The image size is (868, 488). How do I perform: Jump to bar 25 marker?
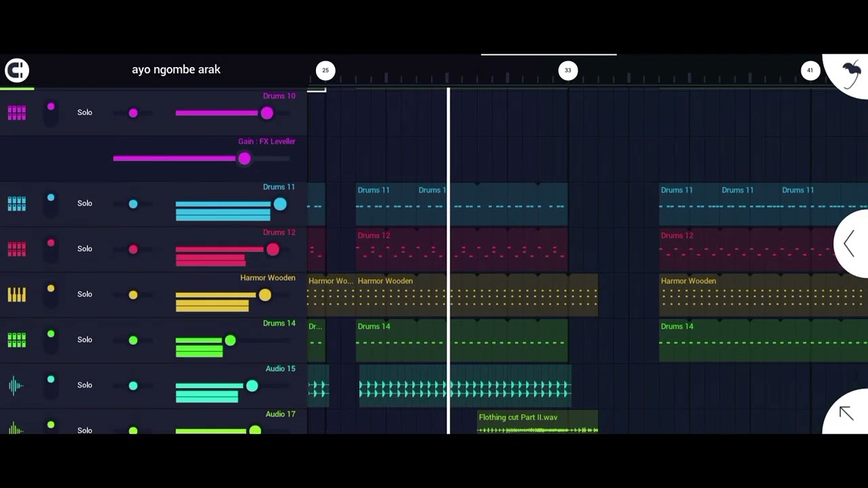[325, 70]
